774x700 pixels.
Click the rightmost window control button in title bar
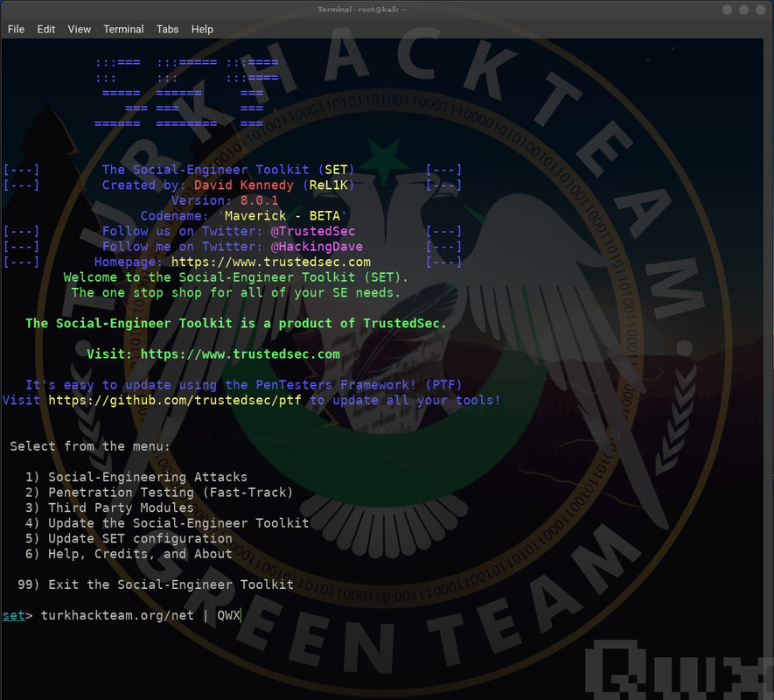(761, 10)
